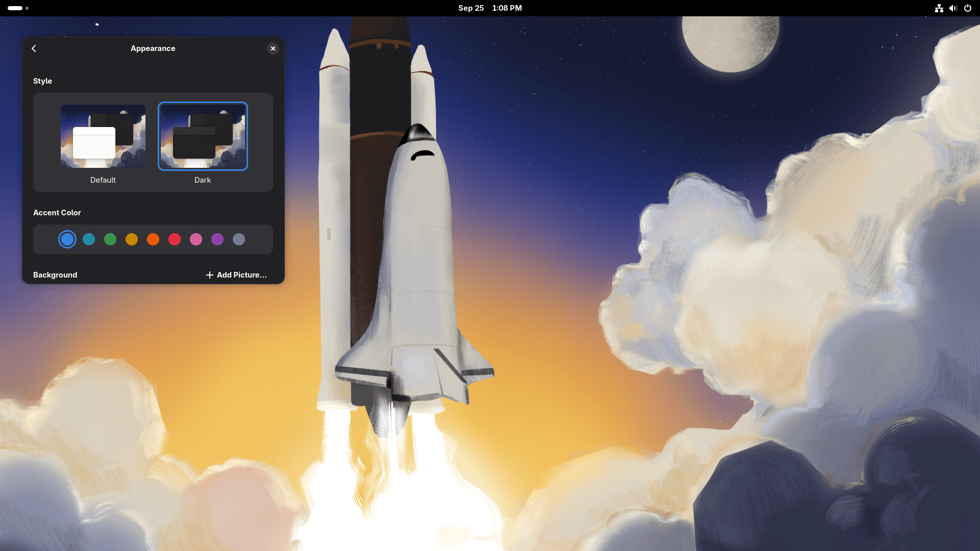Keep the blue accent color enabled
This screenshot has width=980, height=551.
[67, 239]
